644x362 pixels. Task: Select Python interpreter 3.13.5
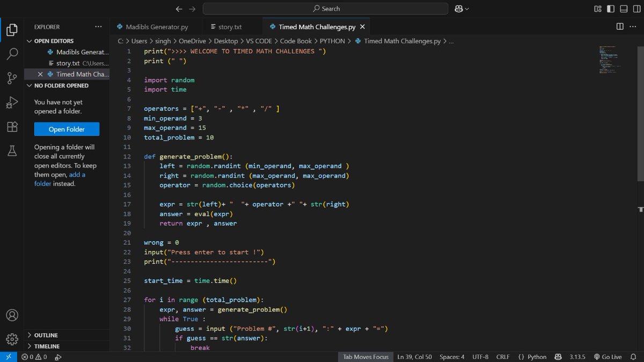point(577,357)
